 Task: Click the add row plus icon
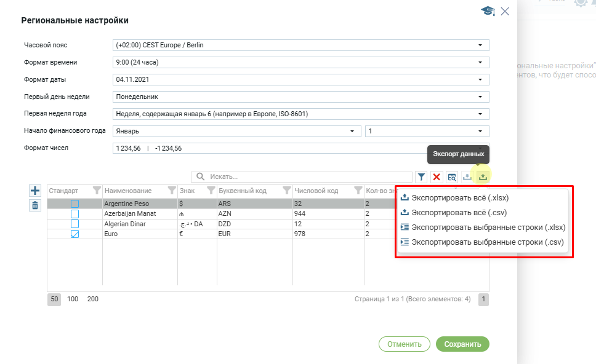coord(35,191)
